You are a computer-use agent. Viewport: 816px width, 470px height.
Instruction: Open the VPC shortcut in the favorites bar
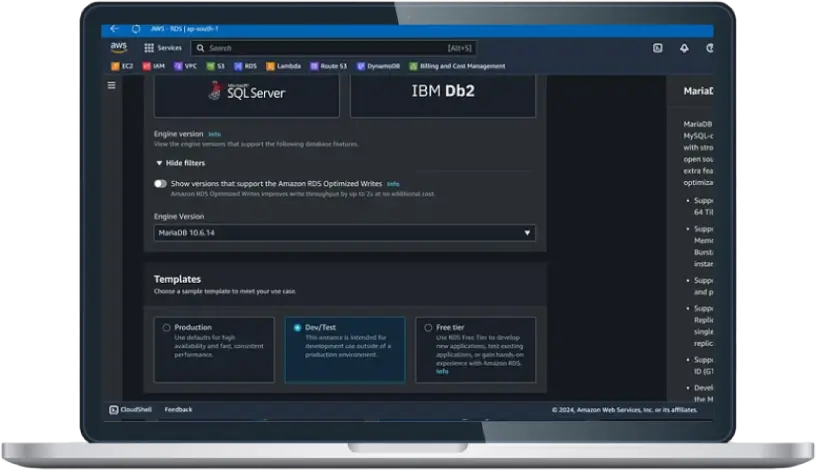[x=185, y=66]
